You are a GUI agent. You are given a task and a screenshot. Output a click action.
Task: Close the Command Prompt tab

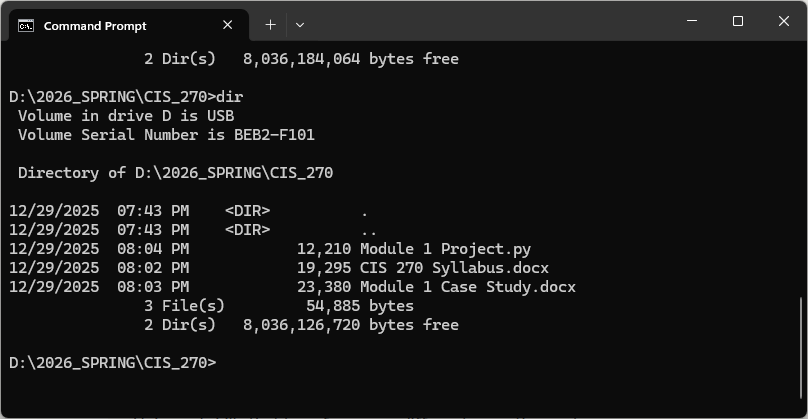tap(229, 25)
